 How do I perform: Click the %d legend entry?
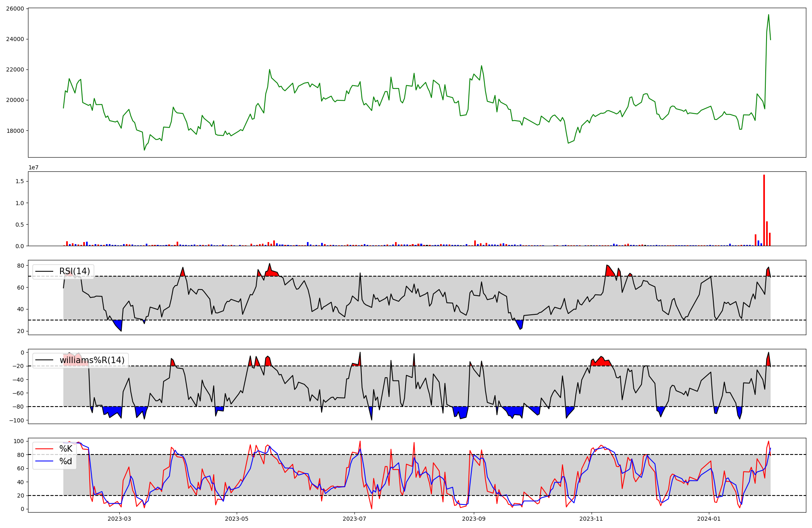(66, 461)
